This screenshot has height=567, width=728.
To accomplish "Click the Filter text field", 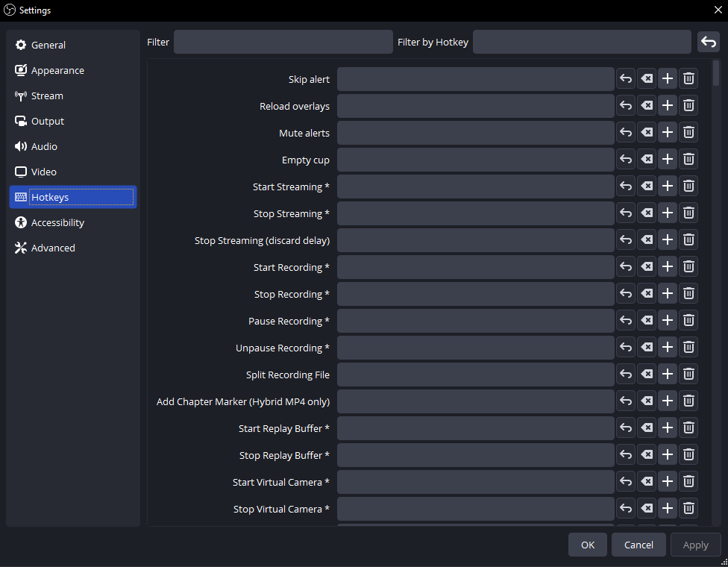I will tap(283, 42).
